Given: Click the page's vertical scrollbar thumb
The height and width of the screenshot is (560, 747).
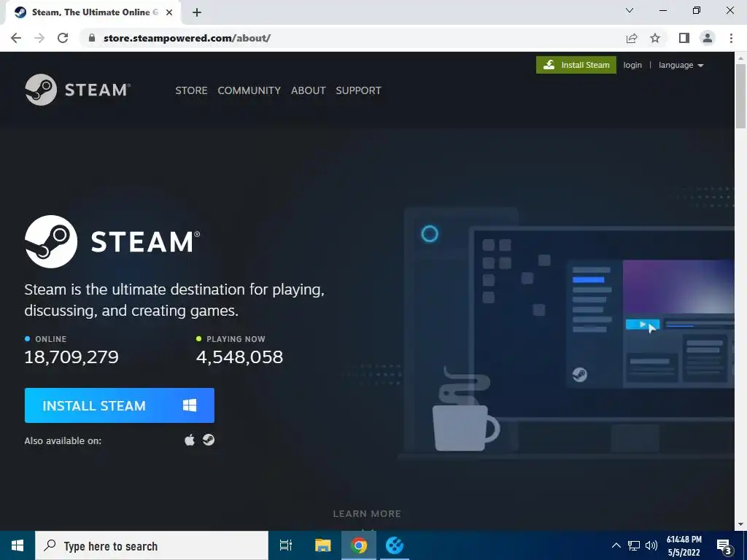Looking at the screenshot, I should click(740, 96).
